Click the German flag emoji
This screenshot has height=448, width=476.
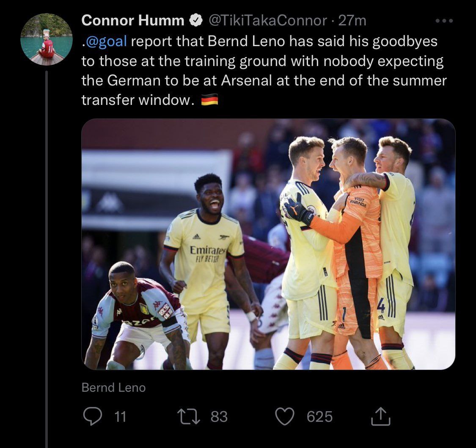[x=209, y=100]
